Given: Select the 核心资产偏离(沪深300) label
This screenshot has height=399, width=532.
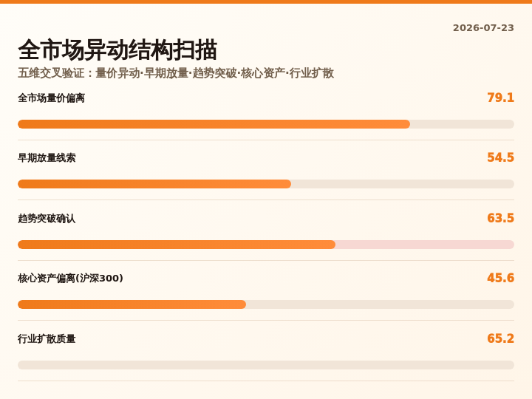Looking at the screenshot, I should click(70, 279).
